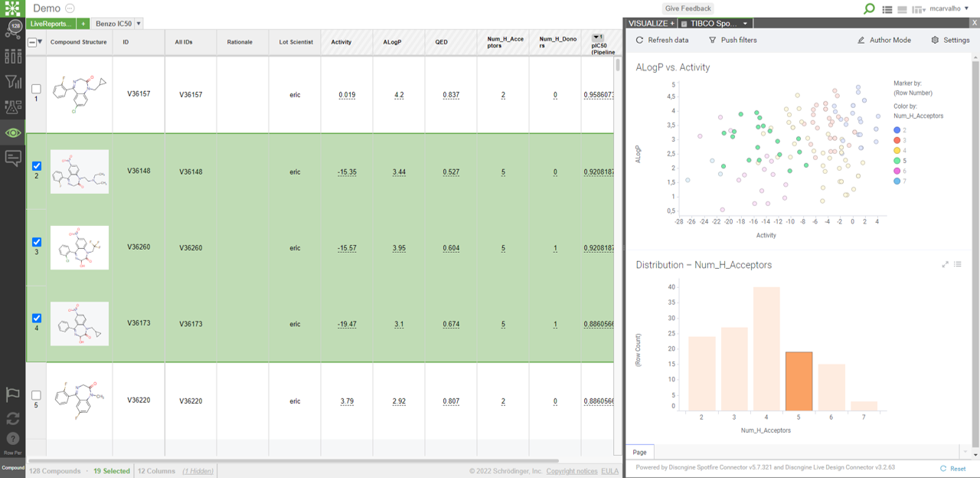Check the checkbox for row 1

[36, 89]
